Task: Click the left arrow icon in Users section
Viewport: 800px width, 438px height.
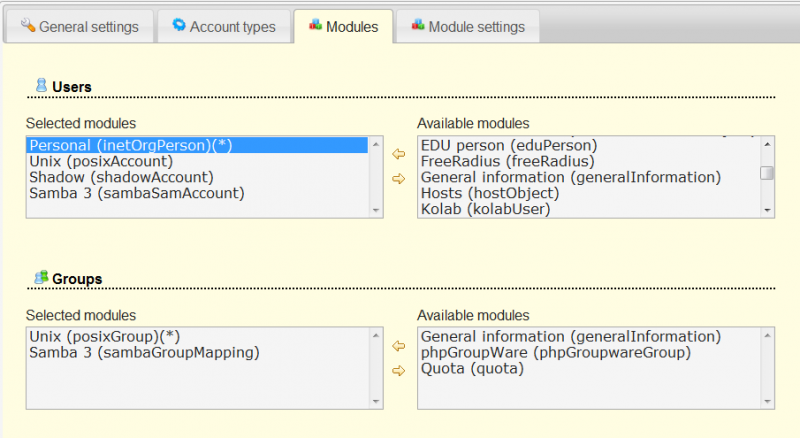Action: (x=398, y=154)
